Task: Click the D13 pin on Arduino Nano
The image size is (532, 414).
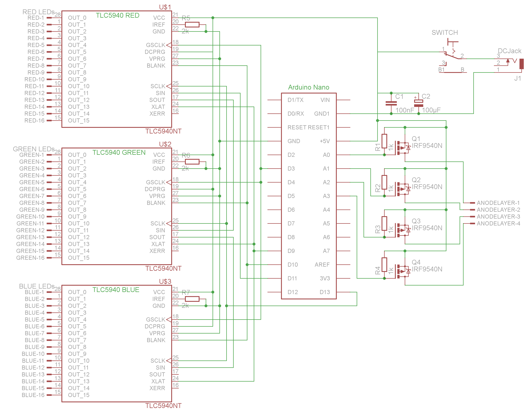Action: (343, 292)
